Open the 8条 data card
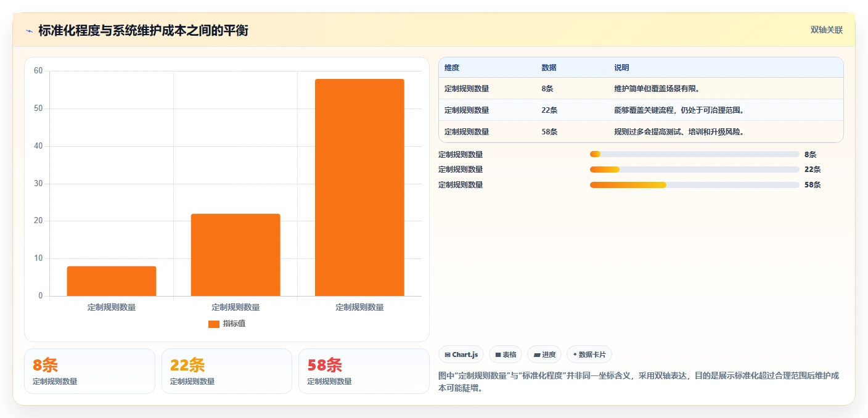This screenshot has width=868, height=418. point(89,371)
